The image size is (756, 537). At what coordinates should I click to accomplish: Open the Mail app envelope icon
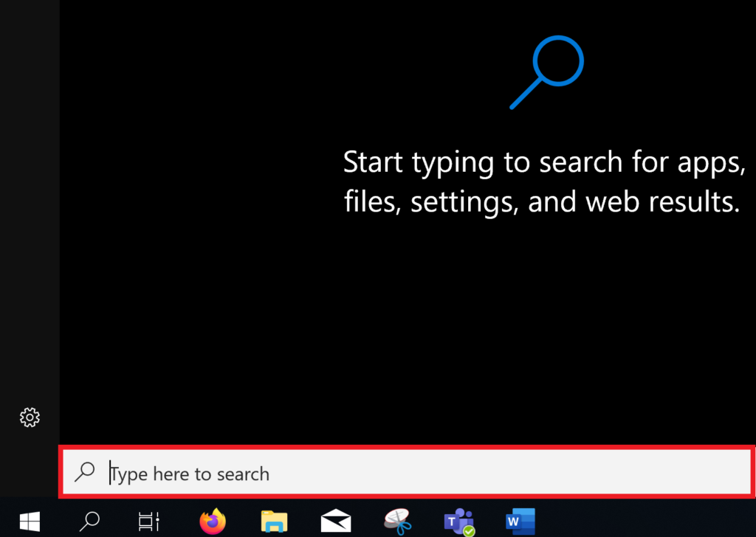tap(335, 522)
